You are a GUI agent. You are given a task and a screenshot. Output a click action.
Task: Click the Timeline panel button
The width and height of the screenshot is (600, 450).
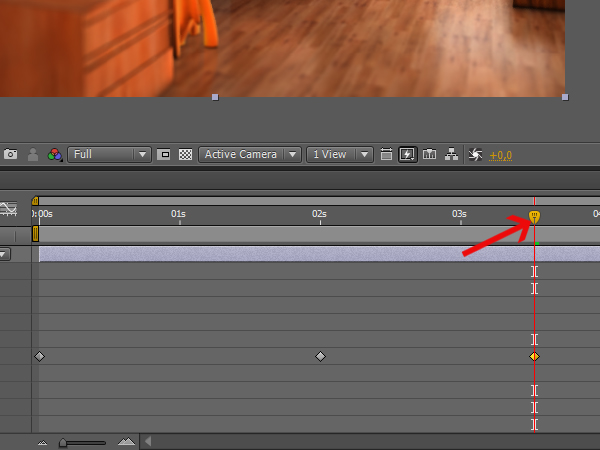[x=430, y=155]
